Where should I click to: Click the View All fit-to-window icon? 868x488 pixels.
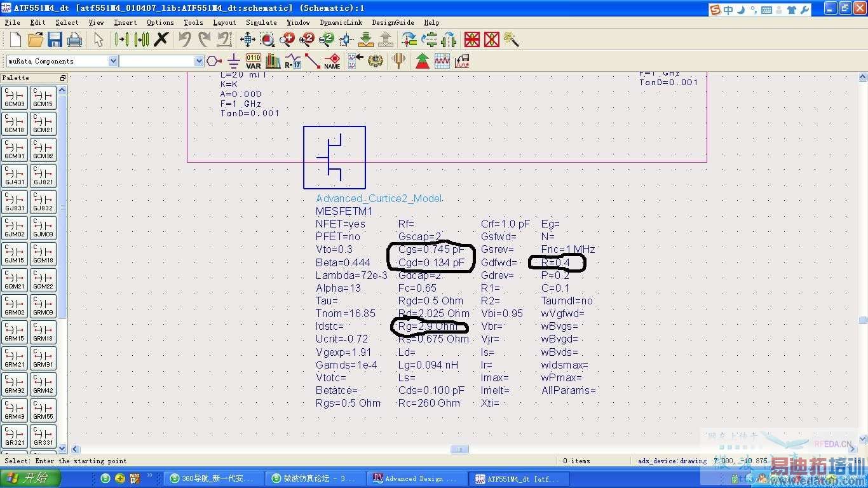click(x=248, y=39)
